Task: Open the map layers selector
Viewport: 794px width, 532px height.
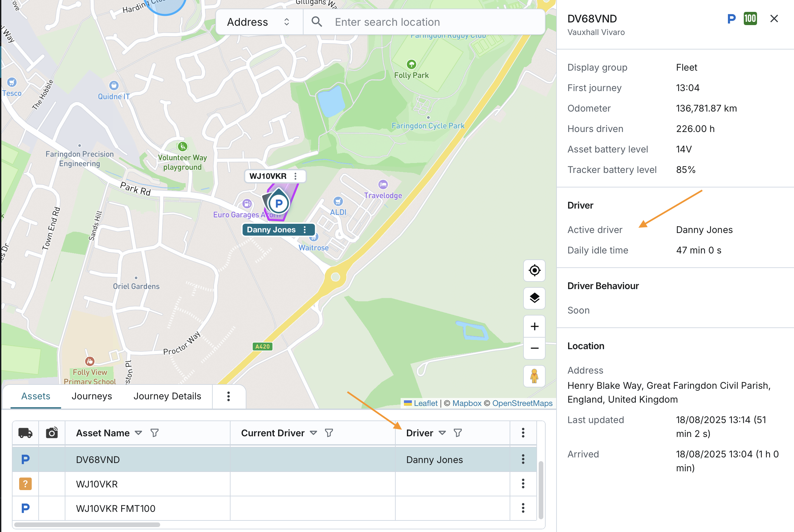Action: pos(534,298)
